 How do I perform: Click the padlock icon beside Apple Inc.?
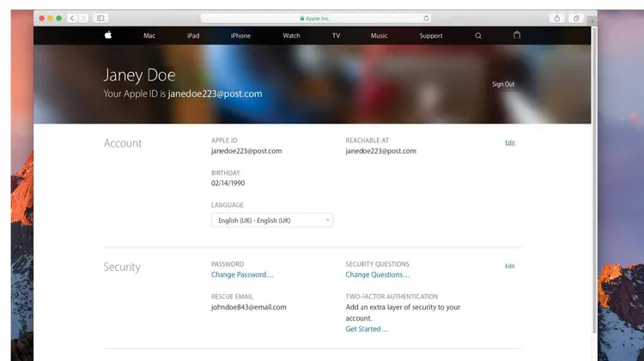[x=302, y=19]
